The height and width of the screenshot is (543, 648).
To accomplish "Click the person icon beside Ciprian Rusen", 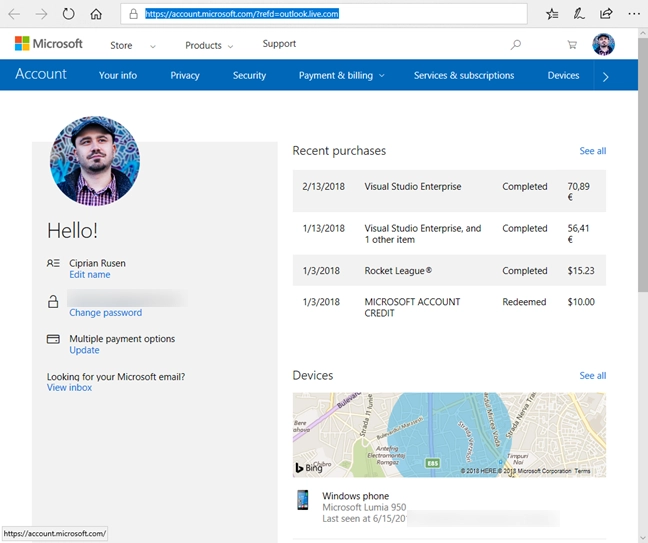I will 53,263.
